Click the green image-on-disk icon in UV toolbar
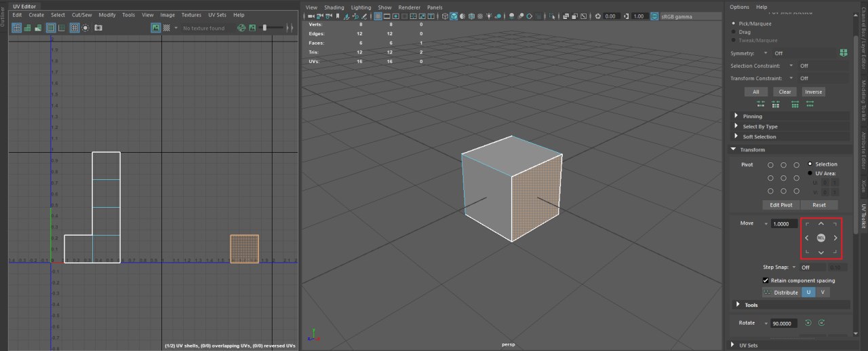 coord(252,28)
